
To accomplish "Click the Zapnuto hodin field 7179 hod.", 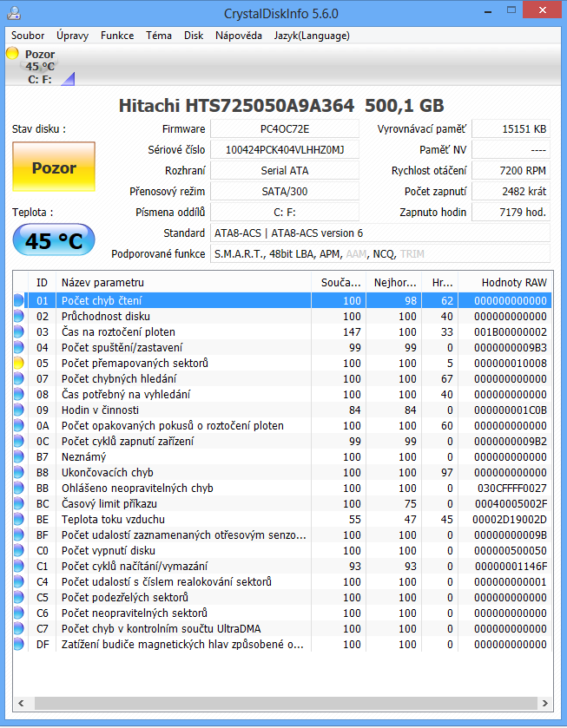I will pos(511,213).
